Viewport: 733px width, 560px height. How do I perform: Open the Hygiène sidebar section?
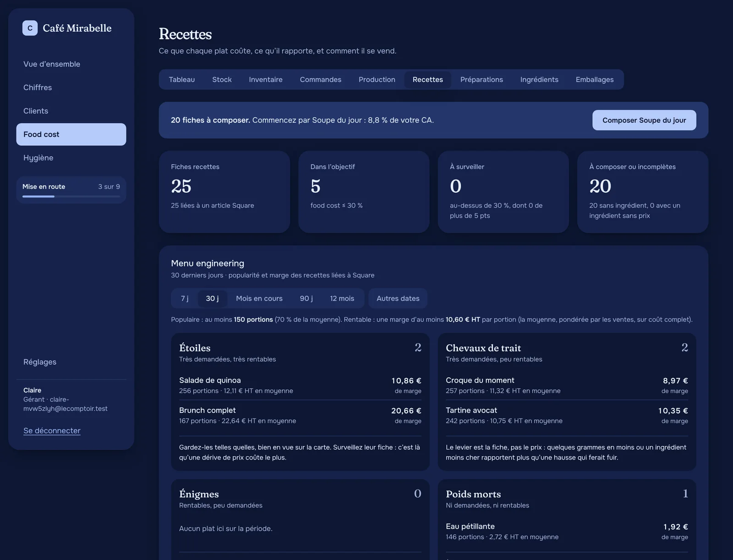point(71,158)
